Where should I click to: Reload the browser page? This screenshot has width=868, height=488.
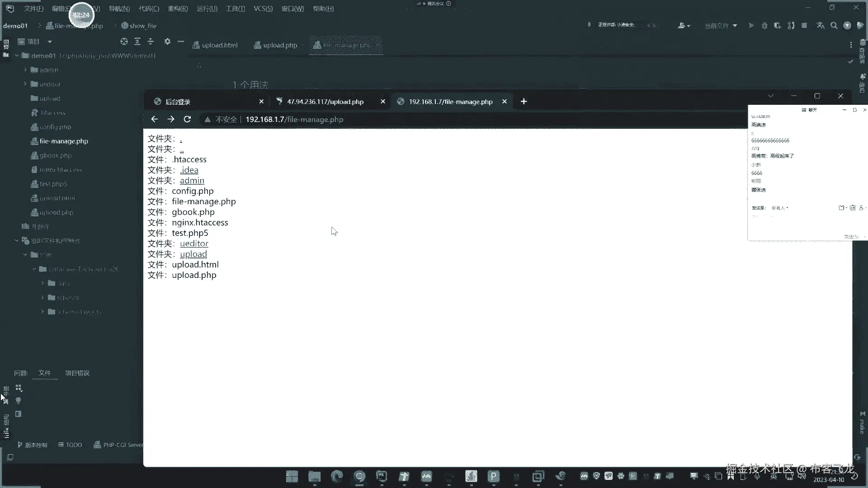point(187,119)
